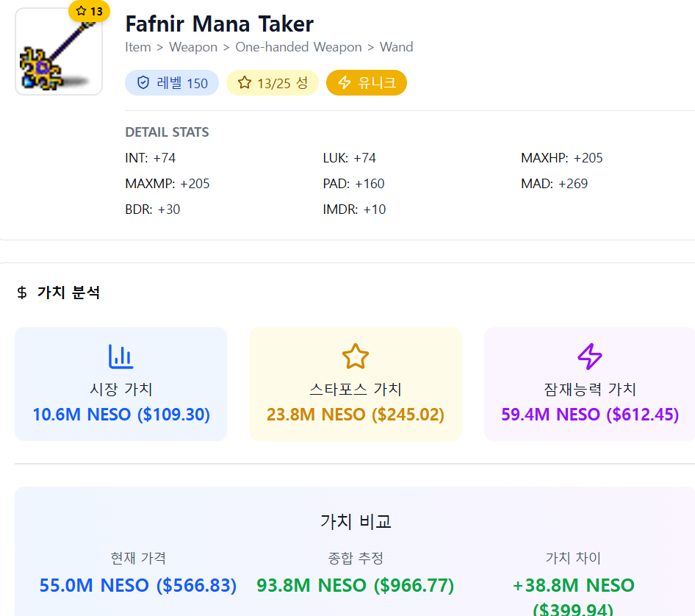The height and width of the screenshot is (616, 695).
Task: Select the 잠재능력 가치 card
Action: pos(590,384)
